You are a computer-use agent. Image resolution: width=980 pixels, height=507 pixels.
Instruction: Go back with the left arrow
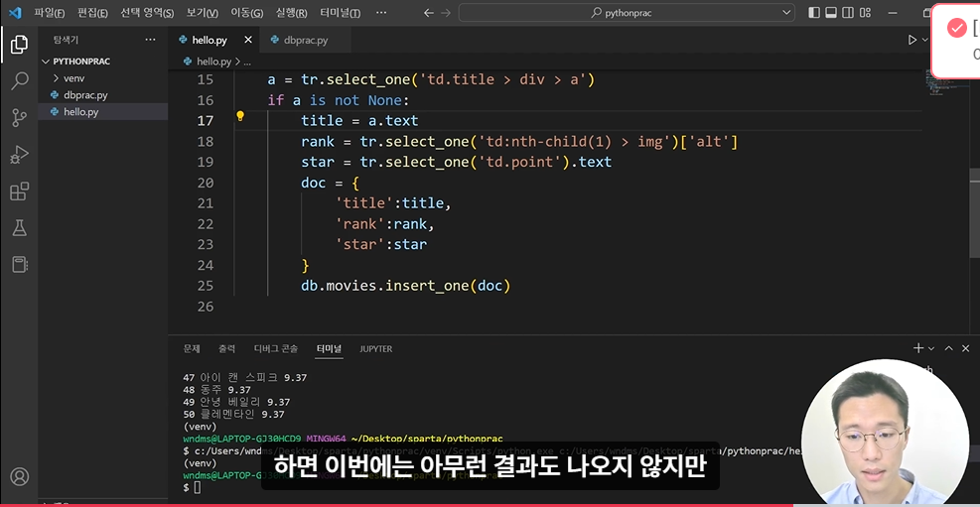coord(428,13)
